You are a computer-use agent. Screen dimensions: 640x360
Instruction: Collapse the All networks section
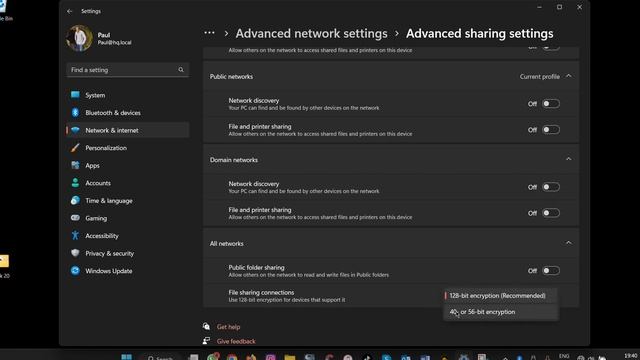click(569, 243)
